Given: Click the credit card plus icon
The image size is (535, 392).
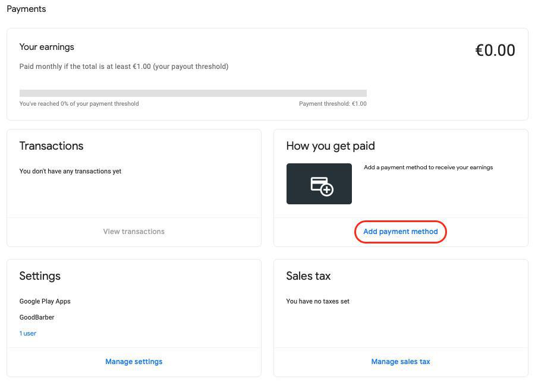Looking at the screenshot, I should click(x=322, y=185).
